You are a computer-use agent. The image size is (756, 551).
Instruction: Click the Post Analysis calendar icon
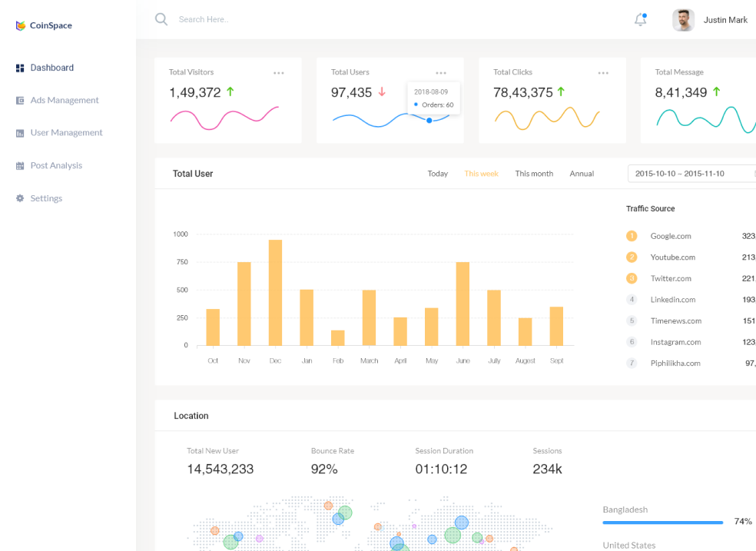click(x=20, y=166)
